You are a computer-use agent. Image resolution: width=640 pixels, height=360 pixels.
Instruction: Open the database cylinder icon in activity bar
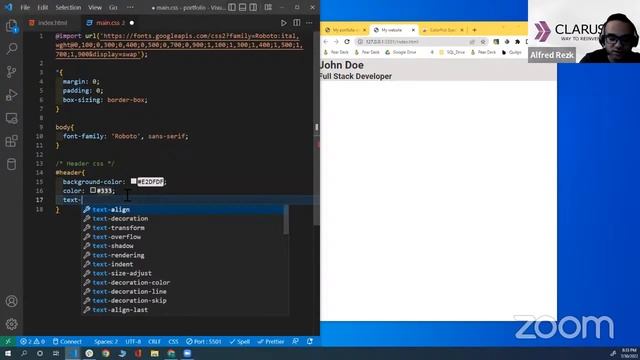(11, 164)
